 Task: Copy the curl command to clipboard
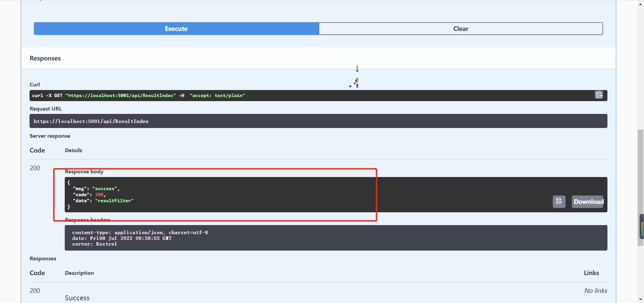pyautogui.click(x=599, y=95)
